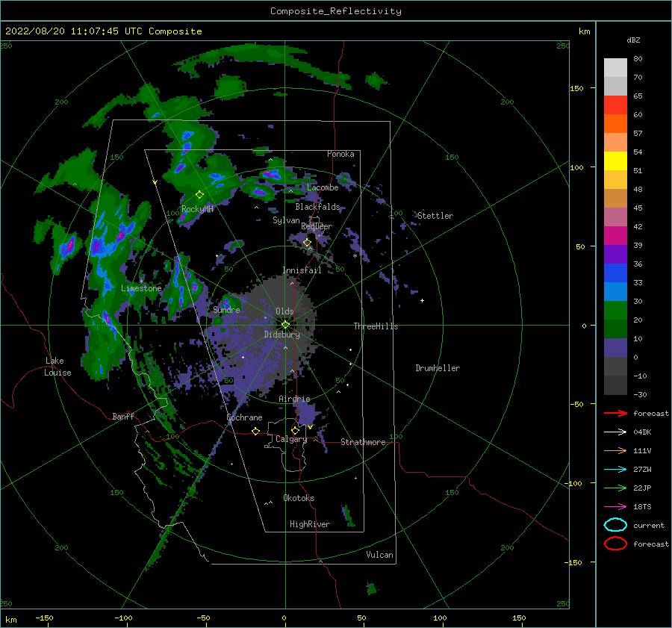
Task: Click the yellow diamond marker near RockyMH
Action: pos(199,195)
